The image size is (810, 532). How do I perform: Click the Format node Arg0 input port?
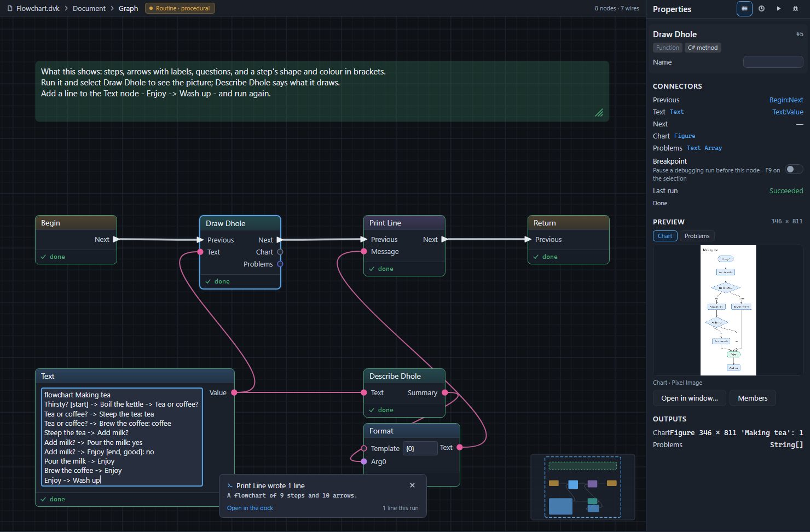(x=364, y=461)
